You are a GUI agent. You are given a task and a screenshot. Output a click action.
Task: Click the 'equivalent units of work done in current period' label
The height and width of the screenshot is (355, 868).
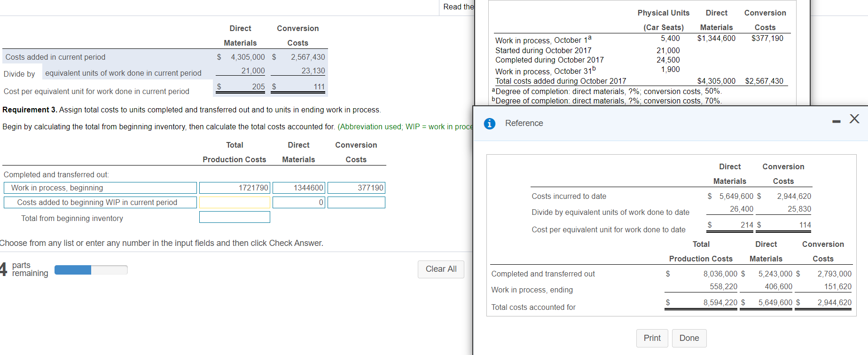click(x=123, y=73)
